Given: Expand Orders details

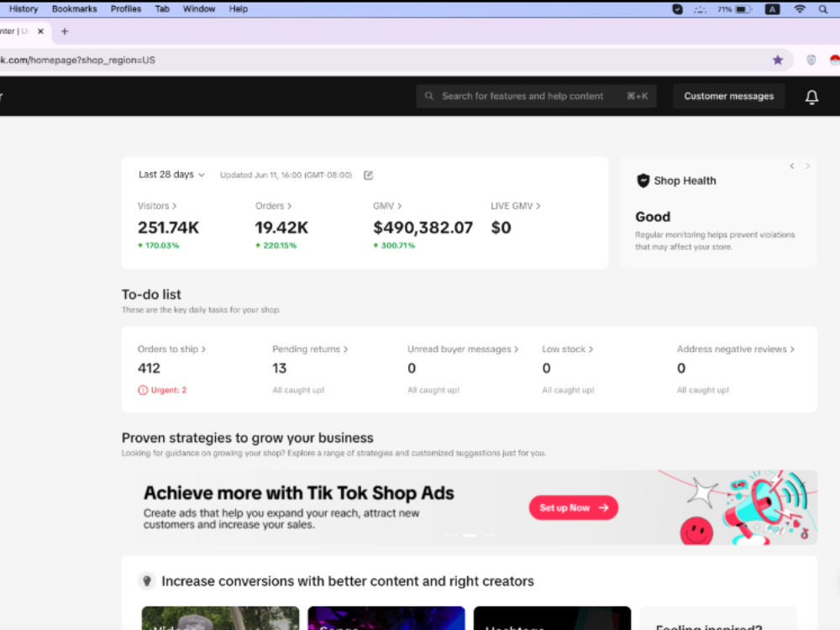Looking at the screenshot, I should click(x=273, y=206).
